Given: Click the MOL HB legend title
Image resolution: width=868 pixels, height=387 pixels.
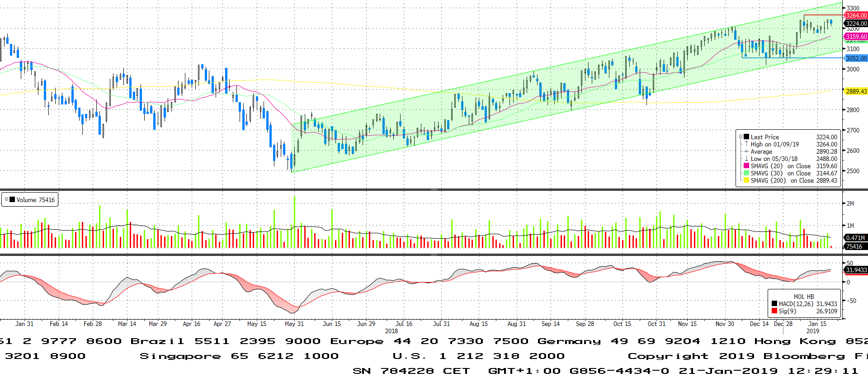Looking at the screenshot, I should 804,297.
